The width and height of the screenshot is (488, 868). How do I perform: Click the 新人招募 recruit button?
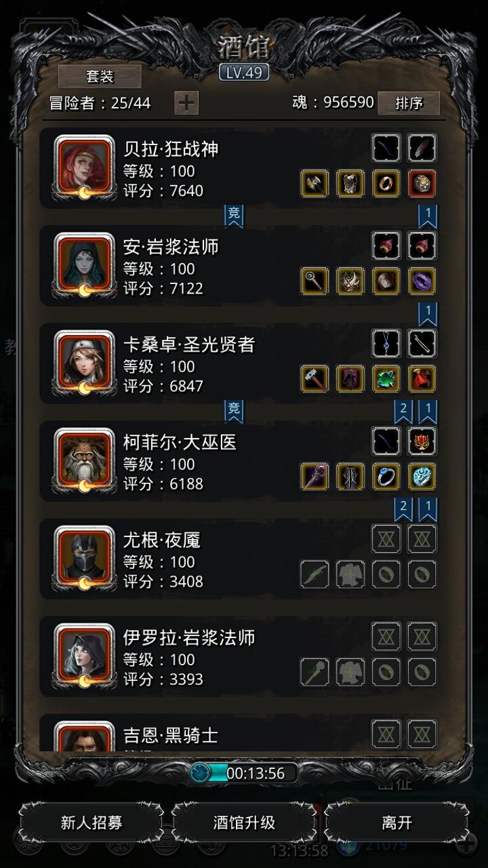click(91, 823)
